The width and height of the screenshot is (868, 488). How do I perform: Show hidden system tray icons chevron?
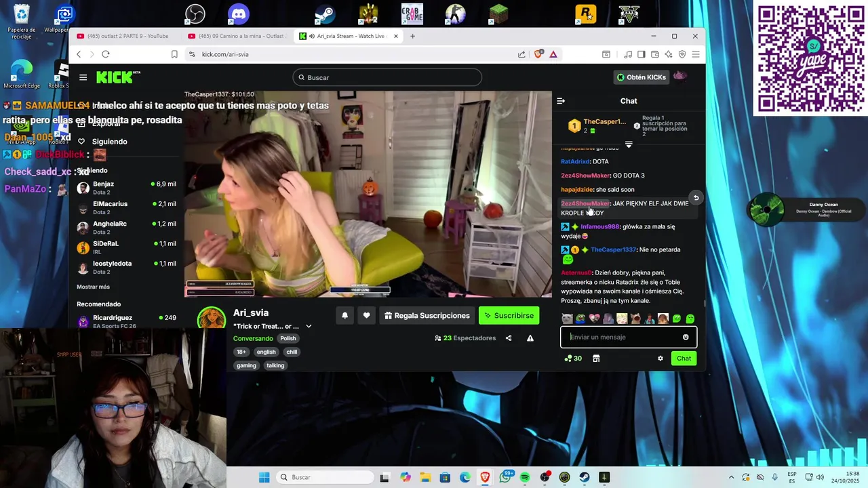point(731,477)
